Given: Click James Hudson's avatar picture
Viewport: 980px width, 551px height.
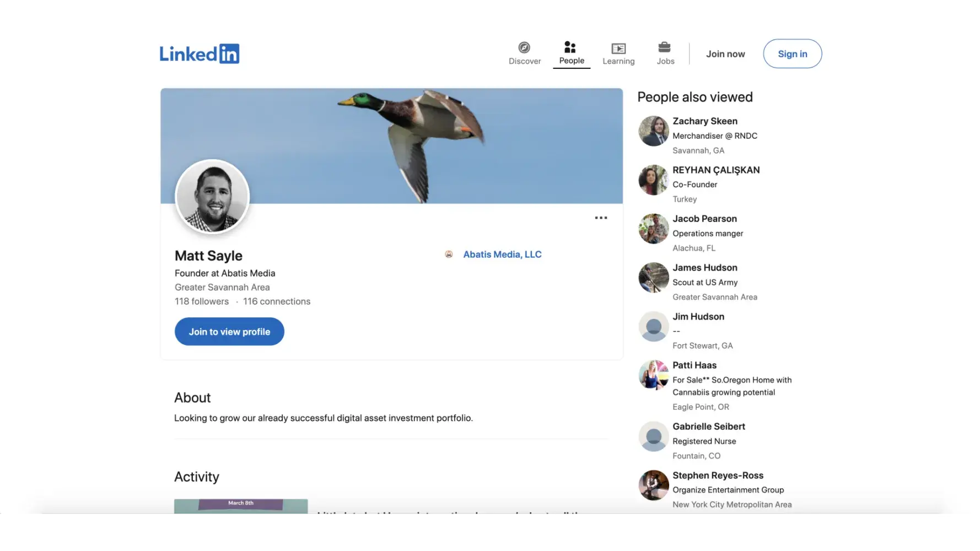Looking at the screenshot, I should tap(653, 278).
